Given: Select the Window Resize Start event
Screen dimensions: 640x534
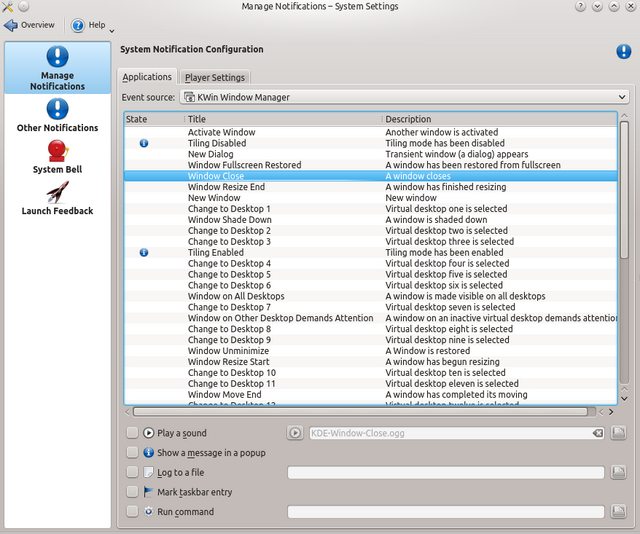Looking at the screenshot, I should point(371,362).
